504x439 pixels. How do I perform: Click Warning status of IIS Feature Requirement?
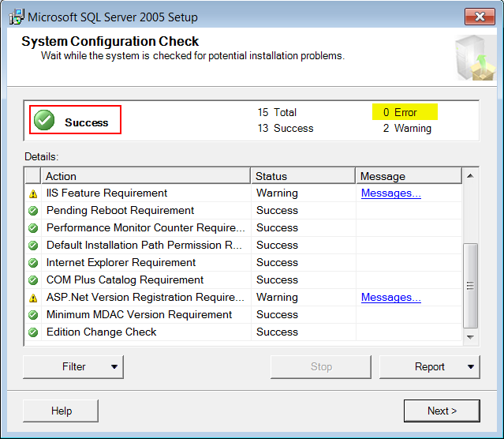click(x=277, y=193)
